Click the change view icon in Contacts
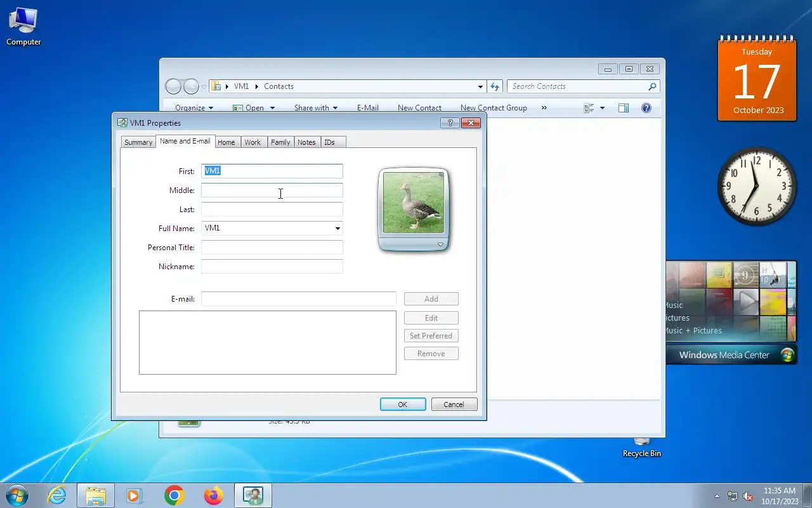The height and width of the screenshot is (508, 812). pyautogui.click(x=589, y=108)
